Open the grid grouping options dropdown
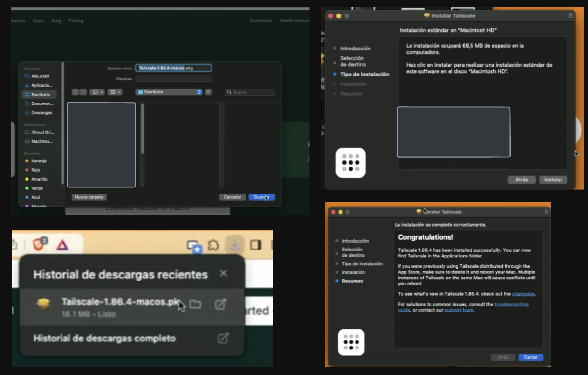The width and height of the screenshot is (588, 375). click(114, 92)
